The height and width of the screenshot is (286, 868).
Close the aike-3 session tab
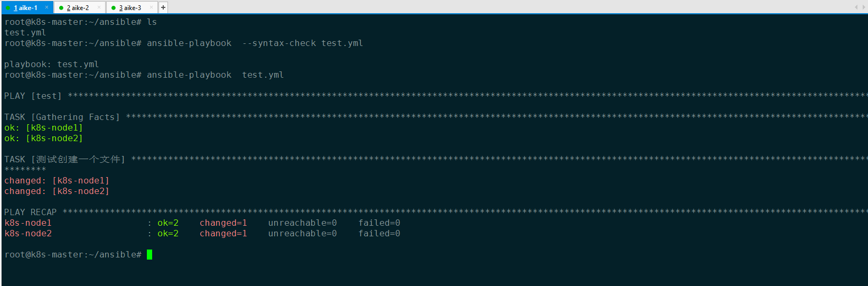[x=151, y=7]
